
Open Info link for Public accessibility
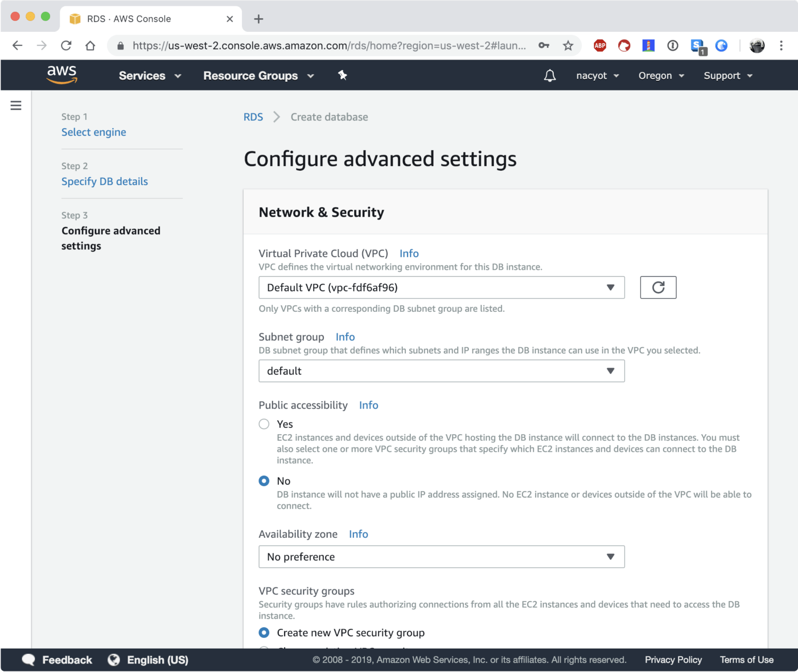[369, 405]
